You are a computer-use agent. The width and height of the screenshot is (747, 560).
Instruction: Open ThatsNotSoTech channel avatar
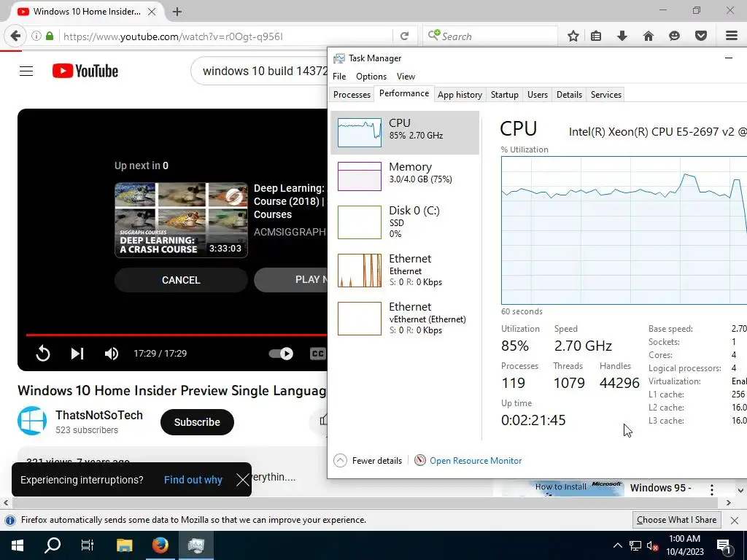[x=32, y=421]
